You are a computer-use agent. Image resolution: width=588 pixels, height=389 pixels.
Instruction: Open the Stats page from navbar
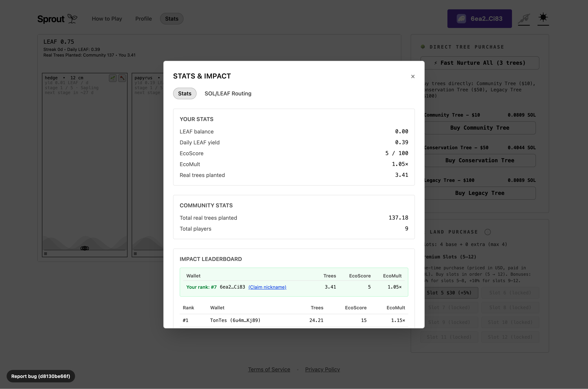pos(171,19)
